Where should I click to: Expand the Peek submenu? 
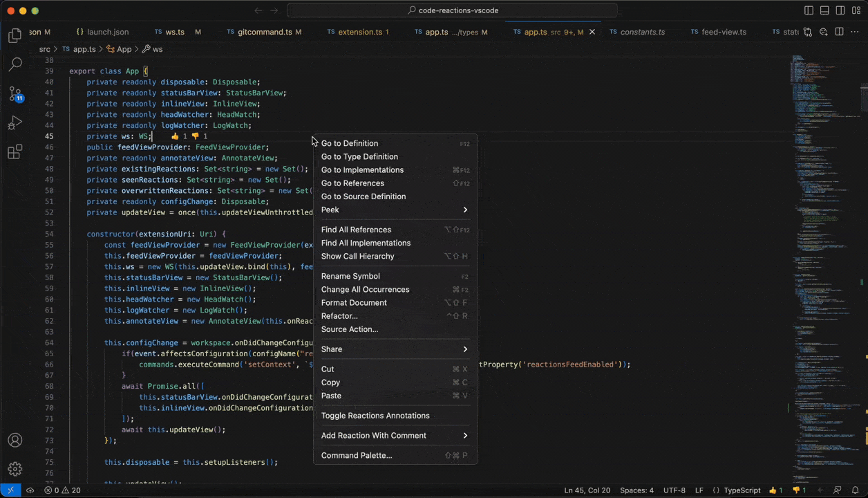(x=395, y=210)
